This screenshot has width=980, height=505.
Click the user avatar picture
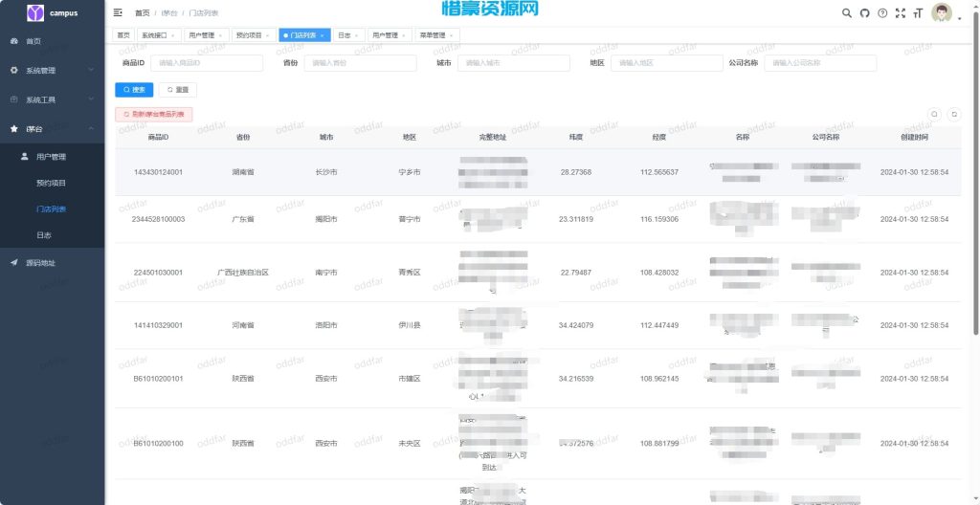click(942, 13)
